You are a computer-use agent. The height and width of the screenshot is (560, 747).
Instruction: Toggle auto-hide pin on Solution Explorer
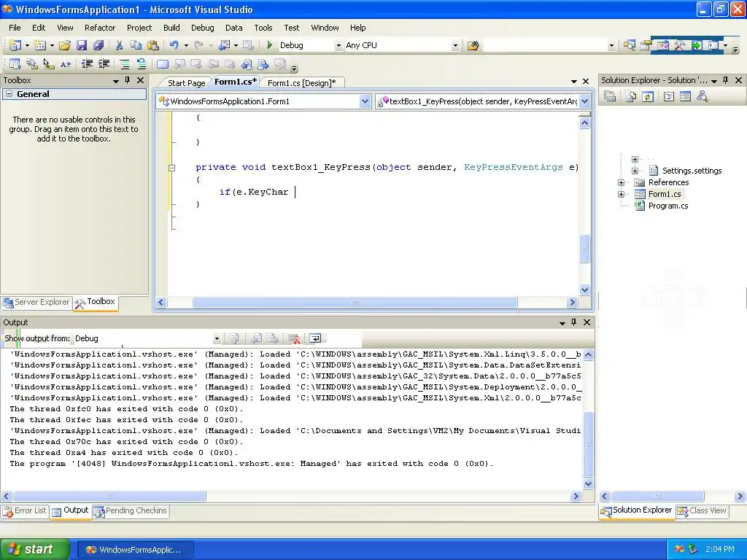pyautogui.click(x=726, y=80)
